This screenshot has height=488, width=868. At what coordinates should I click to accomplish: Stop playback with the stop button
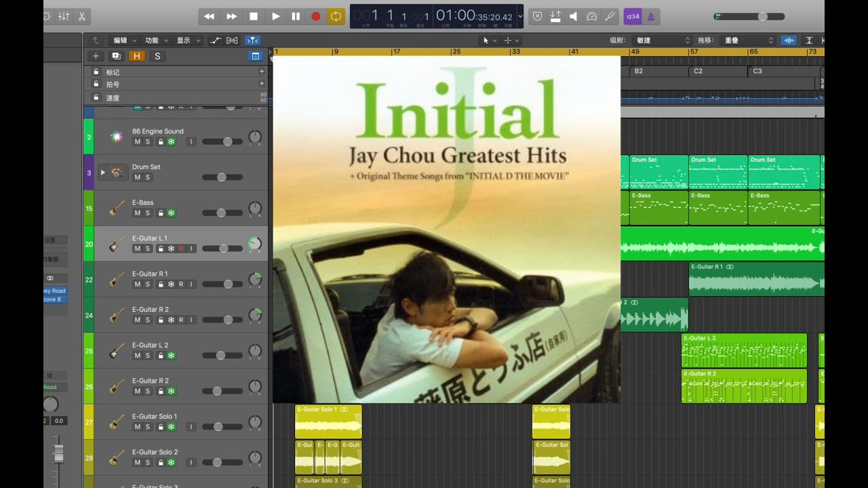(x=254, y=16)
